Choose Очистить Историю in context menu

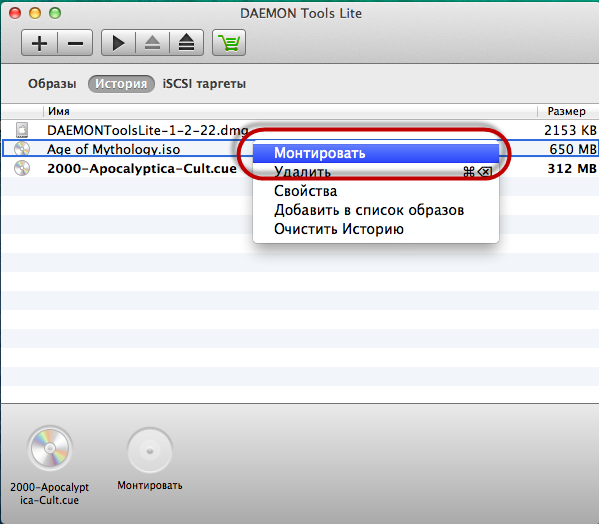[x=376, y=229]
